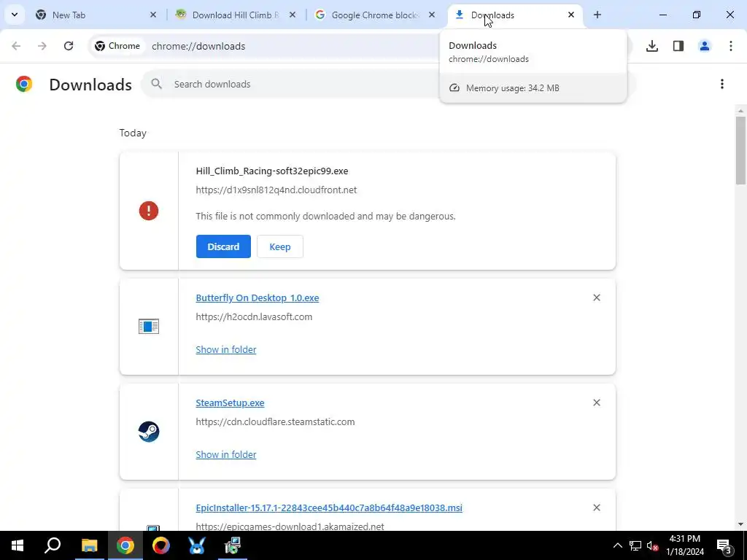The image size is (747, 560).
Task: Close the Download Hill Climb tab
Action: pos(293,15)
